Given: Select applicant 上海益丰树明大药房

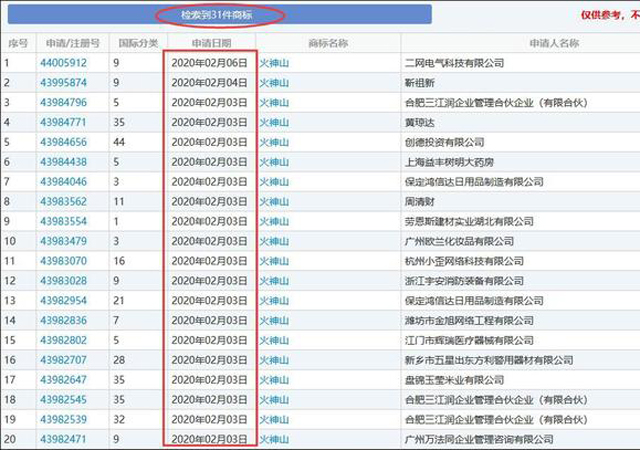Looking at the screenshot, I should tap(449, 162).
